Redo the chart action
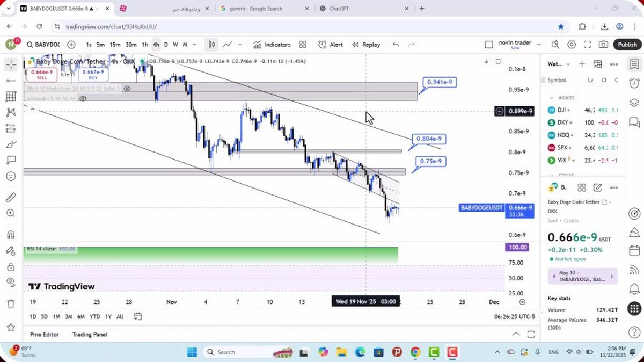The image size is (644, 362). click(412, 45)
